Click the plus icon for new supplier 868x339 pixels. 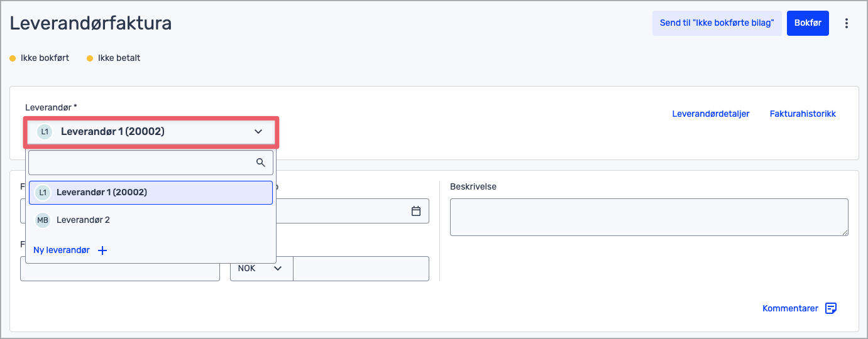click(x=102, y=250)
